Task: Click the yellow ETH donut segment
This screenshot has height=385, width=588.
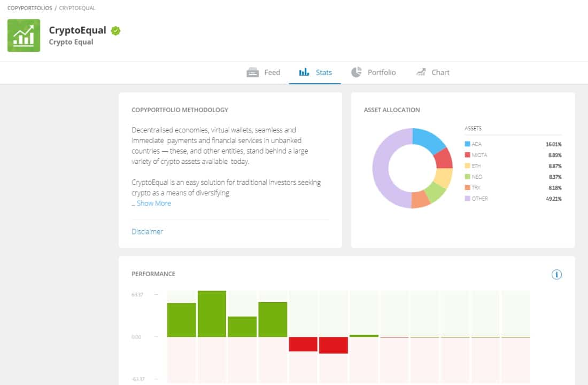Action: [x=444, y=177]
